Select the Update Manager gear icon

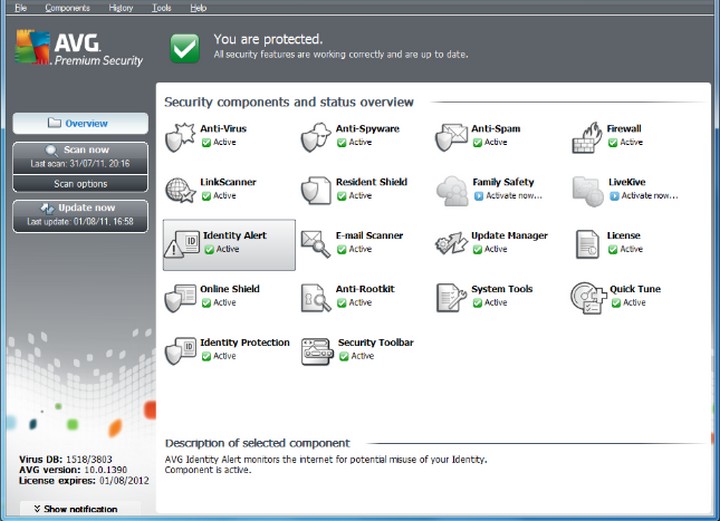pyautogui.click(x=451, y=243)
